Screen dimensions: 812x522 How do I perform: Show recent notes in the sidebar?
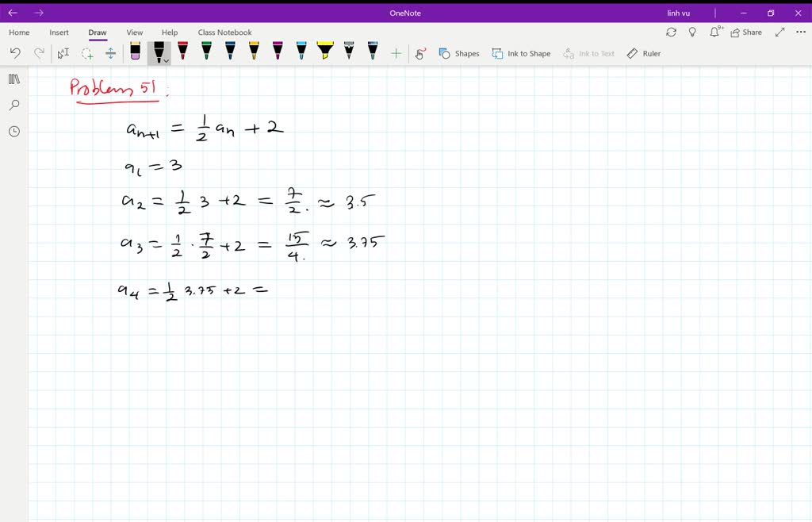pyautogui.click(x=13, y=131)
